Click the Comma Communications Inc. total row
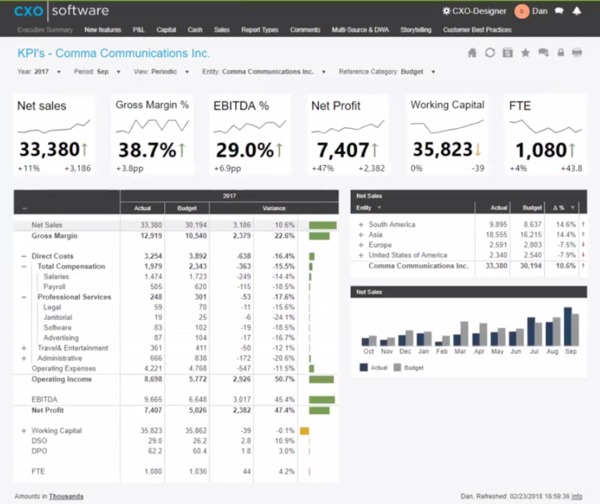 click(469, 266)
